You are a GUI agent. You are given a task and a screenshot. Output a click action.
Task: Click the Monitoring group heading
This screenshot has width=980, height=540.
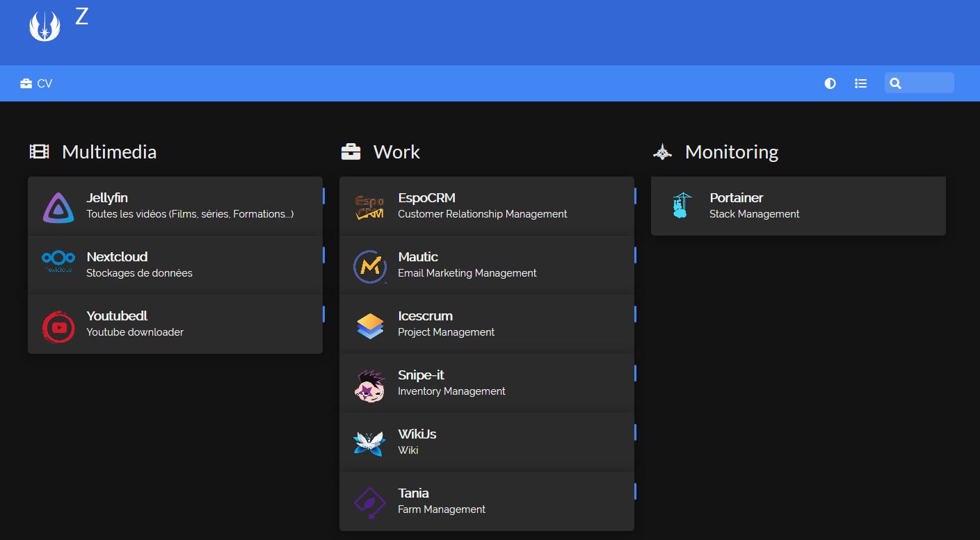[732, 152]
